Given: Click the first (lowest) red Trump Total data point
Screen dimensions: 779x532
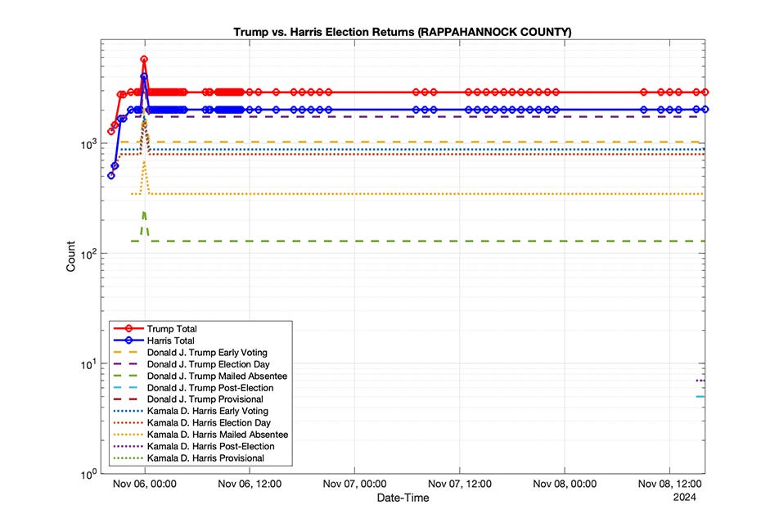Looking at the screenshot, I should coord(111,131).
